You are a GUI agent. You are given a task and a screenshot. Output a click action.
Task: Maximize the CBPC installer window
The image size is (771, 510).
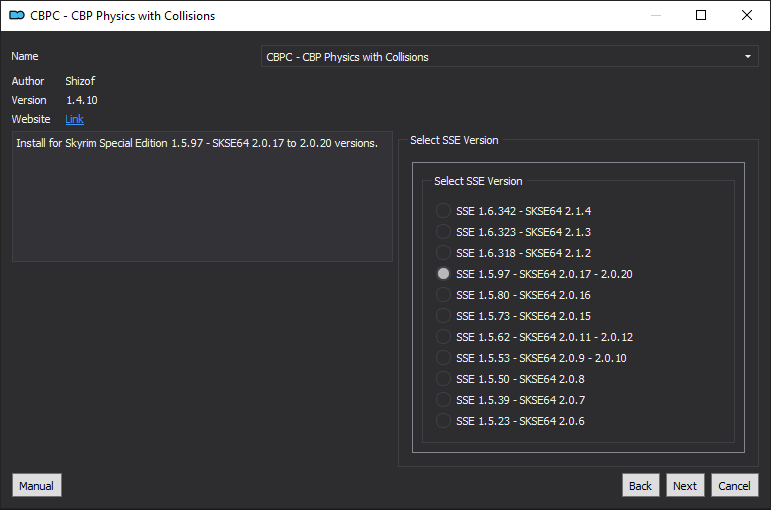pos(701,15)
